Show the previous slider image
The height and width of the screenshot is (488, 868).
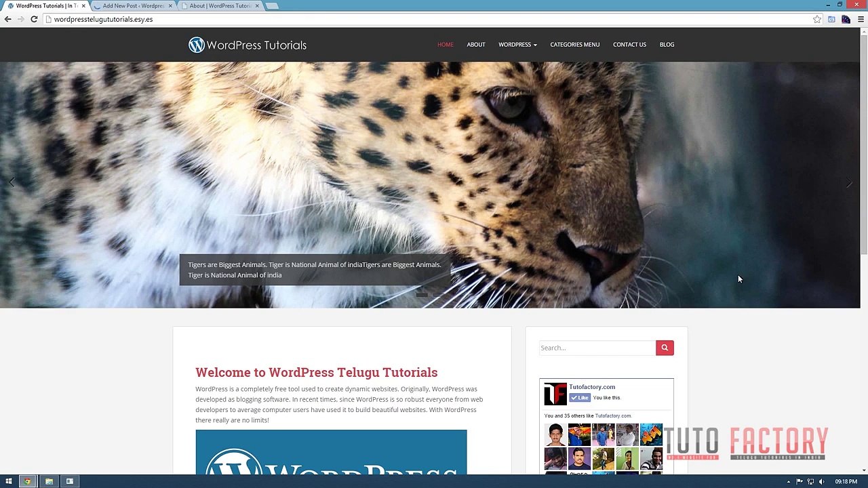[12, 182]
